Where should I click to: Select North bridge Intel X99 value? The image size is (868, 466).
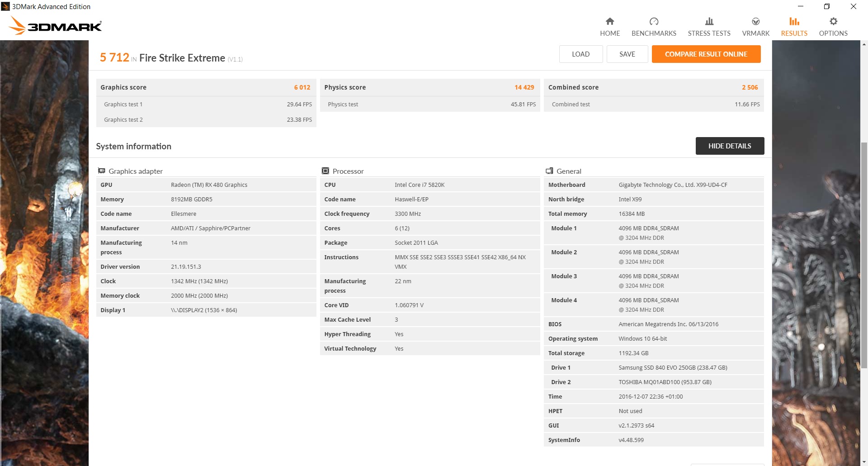point(630,199)
